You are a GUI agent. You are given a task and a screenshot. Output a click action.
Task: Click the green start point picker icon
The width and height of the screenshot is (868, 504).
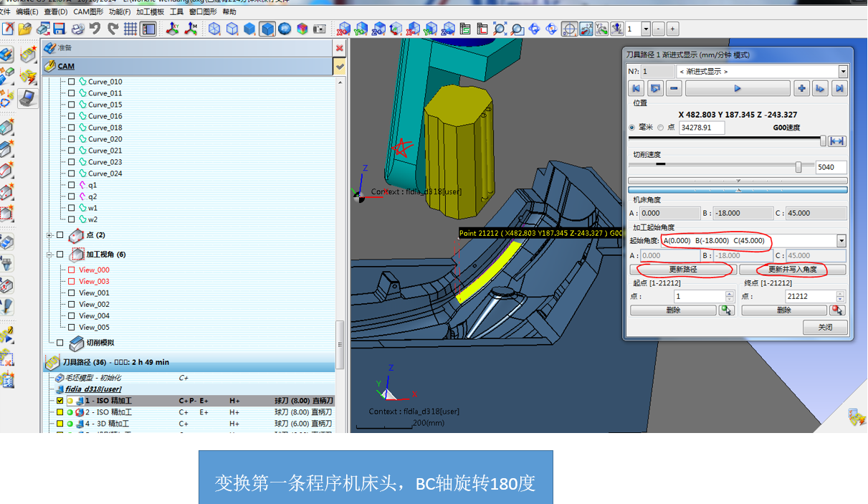727,310
